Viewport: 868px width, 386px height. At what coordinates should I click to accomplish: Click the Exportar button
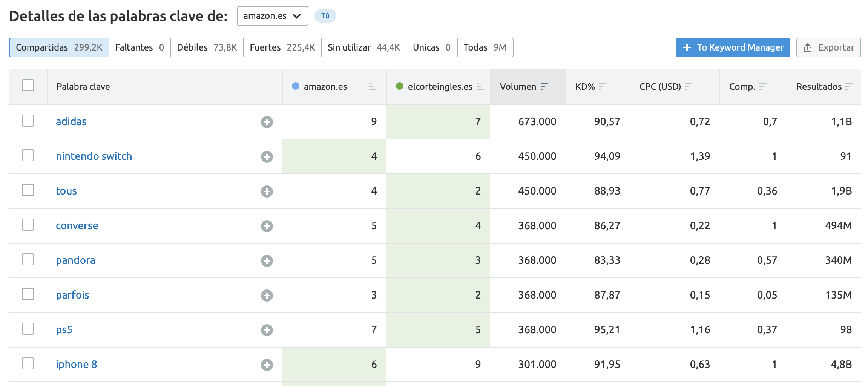(828, 47)
